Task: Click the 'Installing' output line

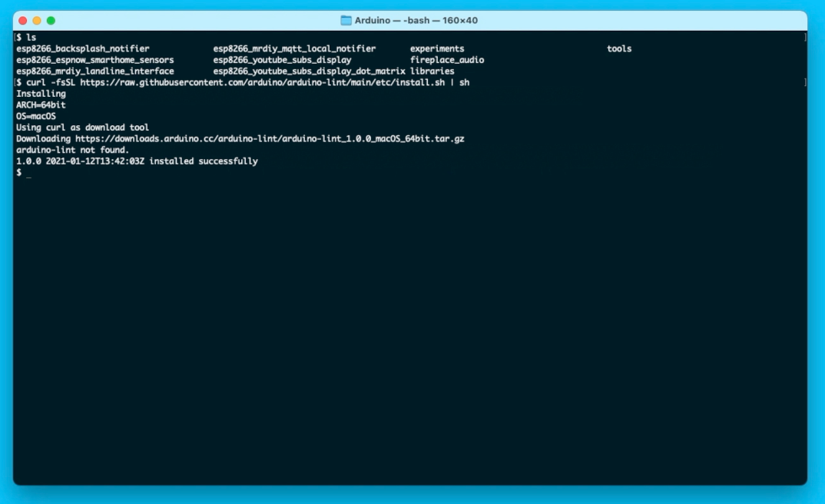Action: 41,94
